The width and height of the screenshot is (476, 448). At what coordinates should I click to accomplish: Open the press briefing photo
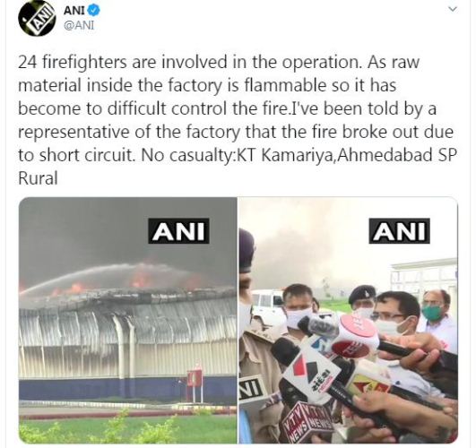[x=348, y=320]
